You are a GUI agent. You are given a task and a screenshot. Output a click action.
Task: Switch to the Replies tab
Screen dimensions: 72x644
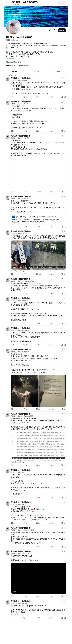[36, 71]
